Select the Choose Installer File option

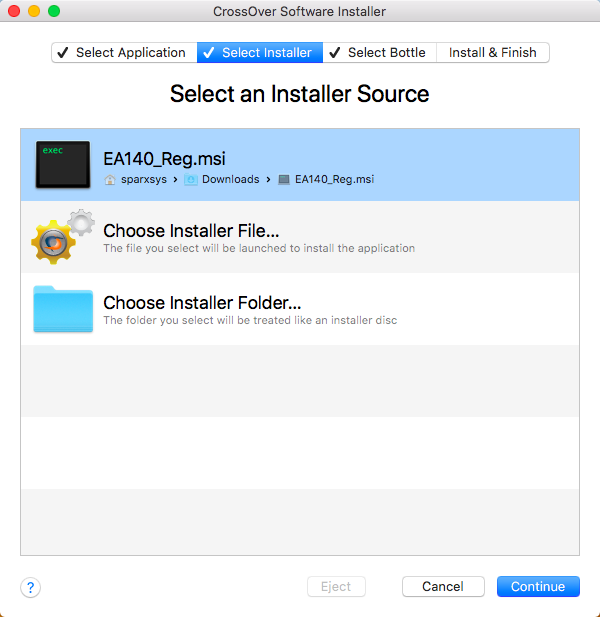tap(191, 231)
